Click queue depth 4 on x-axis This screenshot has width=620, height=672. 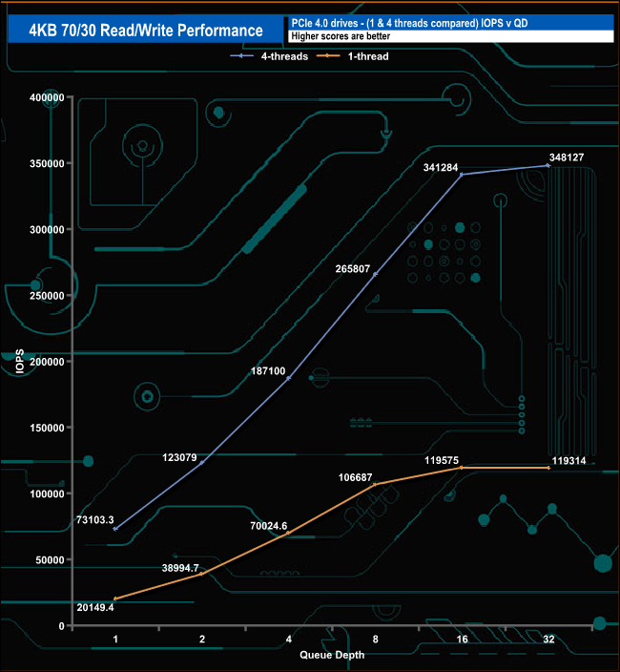click(289, 639)
